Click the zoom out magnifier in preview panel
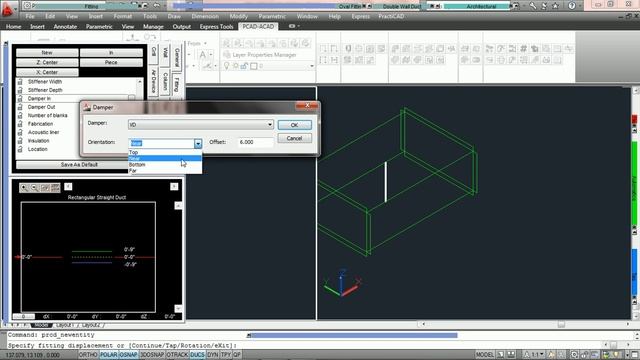Viewport: 640px width, 360px height. [x=35, y=187]
